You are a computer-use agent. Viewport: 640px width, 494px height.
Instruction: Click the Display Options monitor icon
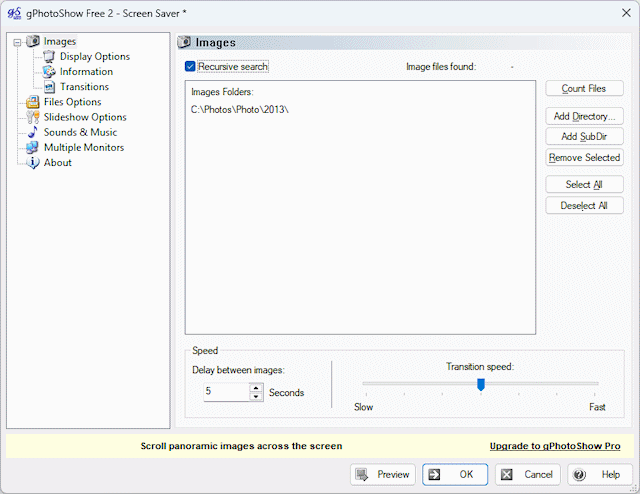tap(49, 56)
